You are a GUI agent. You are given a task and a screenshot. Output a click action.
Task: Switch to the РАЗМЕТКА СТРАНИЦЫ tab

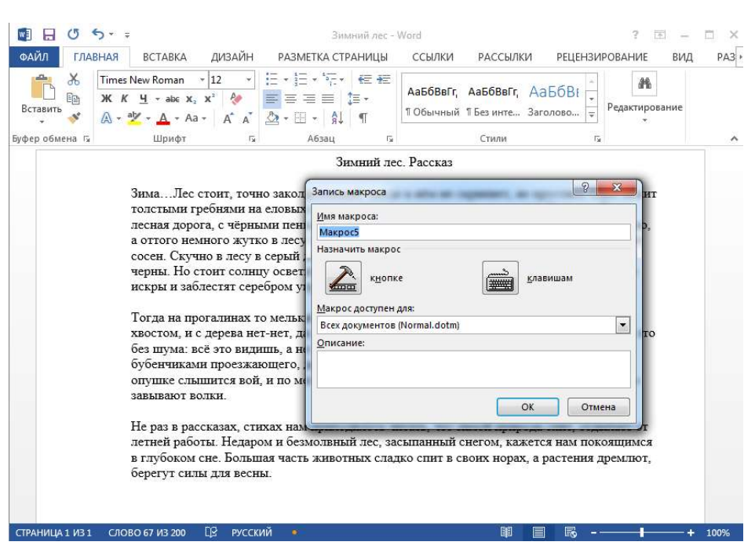click(x=333, y=57)
